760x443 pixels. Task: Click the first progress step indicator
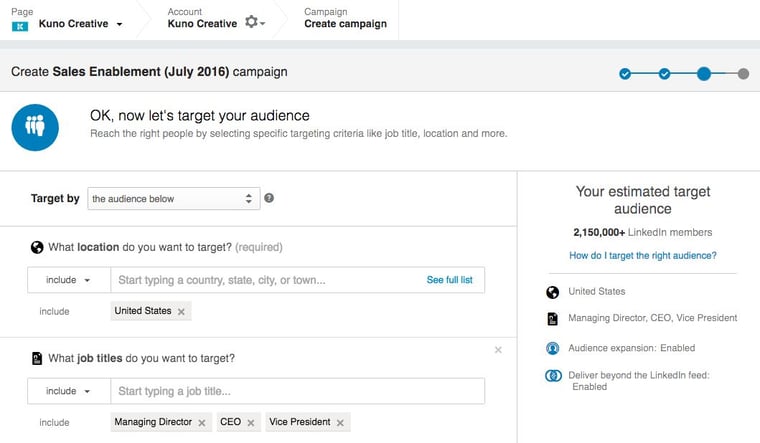pyautogui.click(x=625, y=73)
